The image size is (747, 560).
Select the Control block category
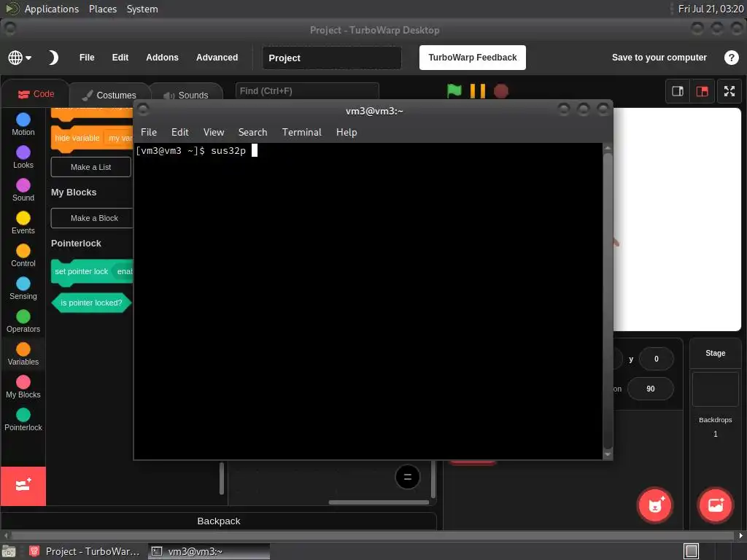23,256
